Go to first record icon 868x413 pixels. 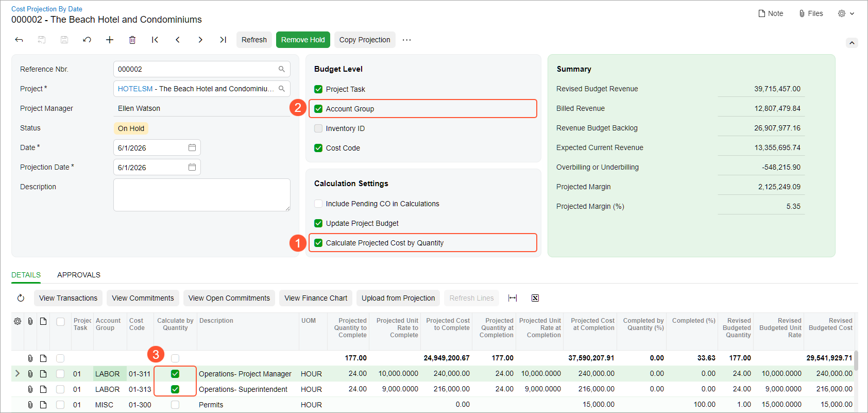tap(155, 40)
